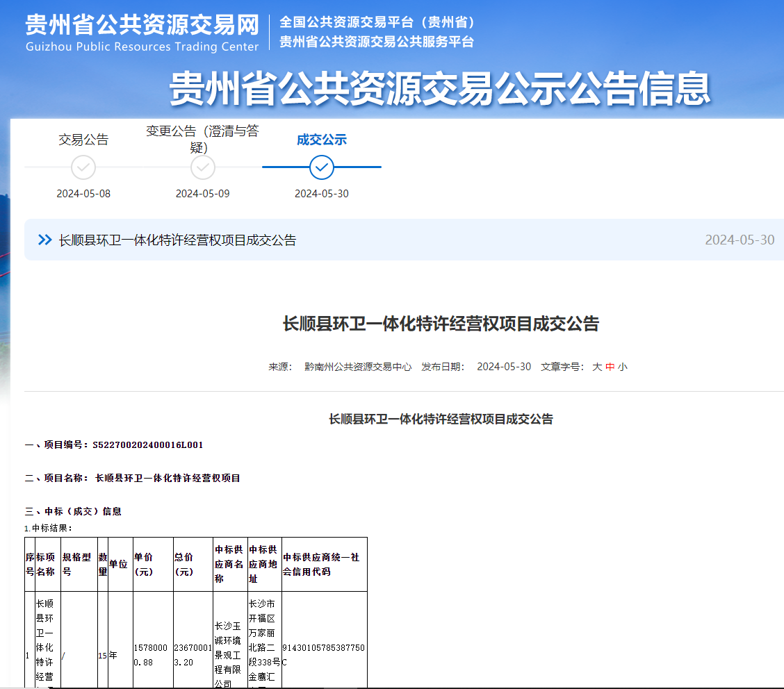The width and height of the screenshot is (784, 689).
Task: Click the date 2024-05-08 under the first milestone
Action: pyautogui.click(x=83, y=193)
